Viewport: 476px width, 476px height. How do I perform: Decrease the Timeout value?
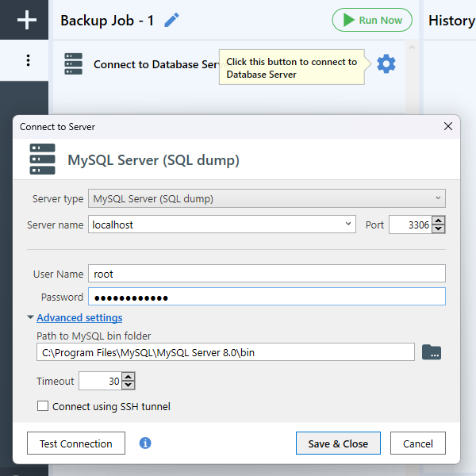pos(129,385)
